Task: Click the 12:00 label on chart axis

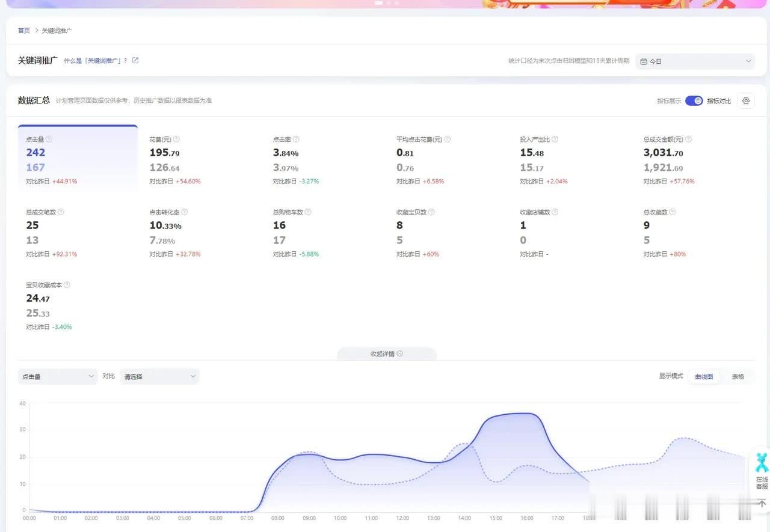Action: click(402, 518)
